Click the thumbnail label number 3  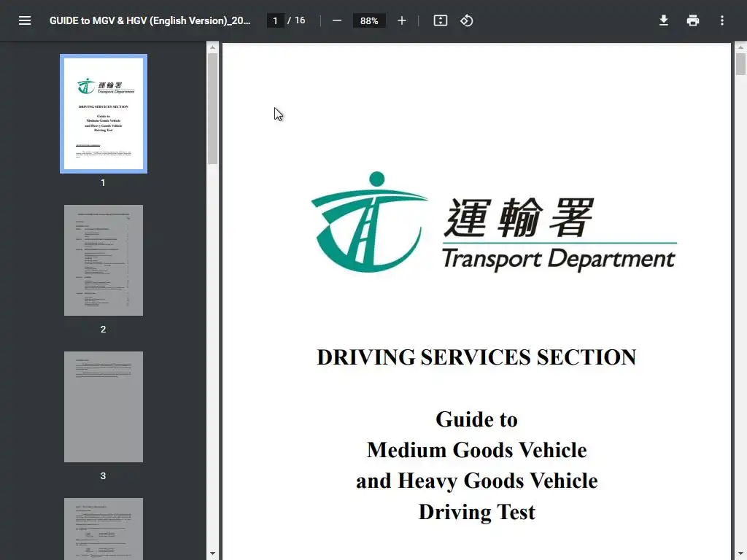[x=103, y=475]
